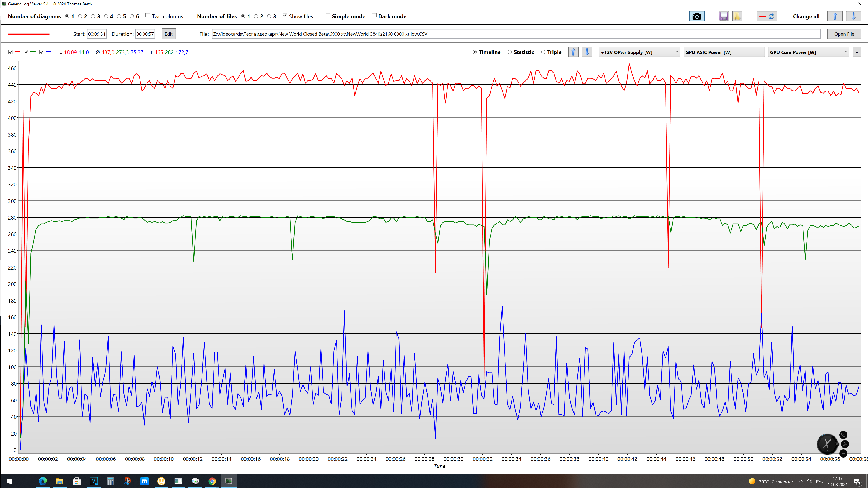Expand the GPU ASIC Power dropdown
The image size is (868, 488).
[x=724, y=52]
